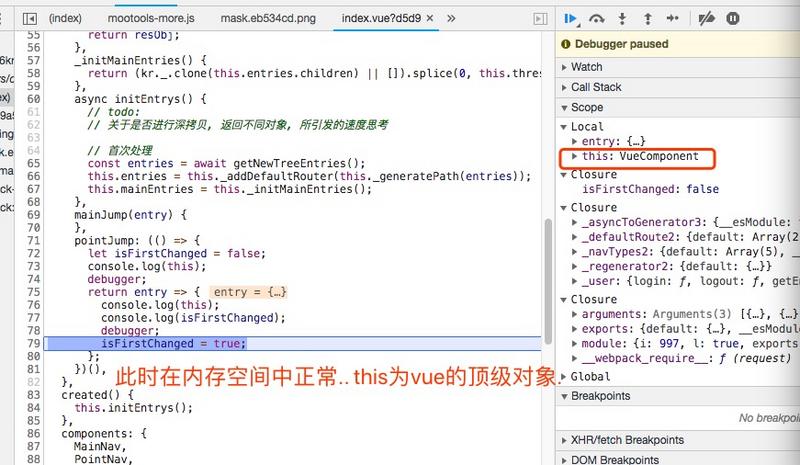
Task: Expand _navTypes2 variable
Action: 574,252
